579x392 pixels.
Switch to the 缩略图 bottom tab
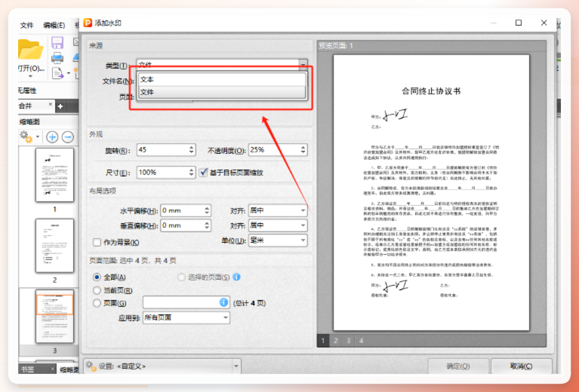pos(69,369)
